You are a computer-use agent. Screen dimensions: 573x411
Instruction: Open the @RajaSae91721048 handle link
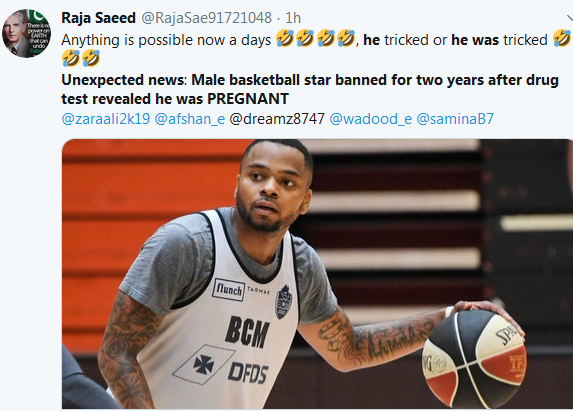coord(206,18)
